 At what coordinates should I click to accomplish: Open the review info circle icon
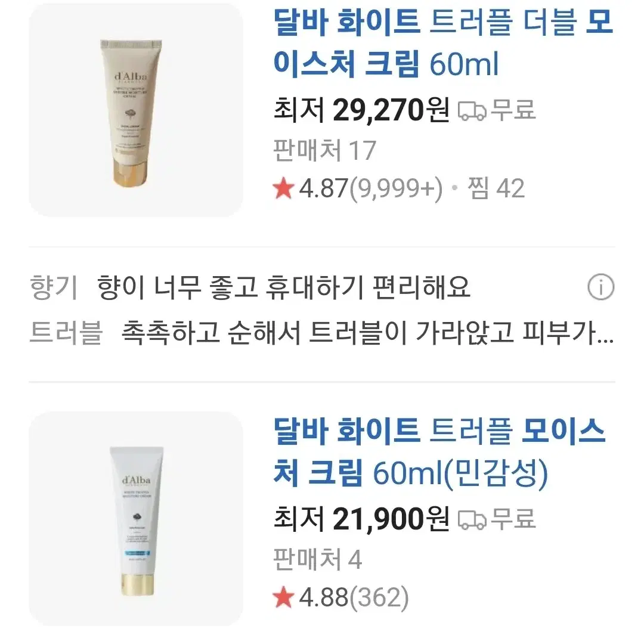tap(600, 287)
